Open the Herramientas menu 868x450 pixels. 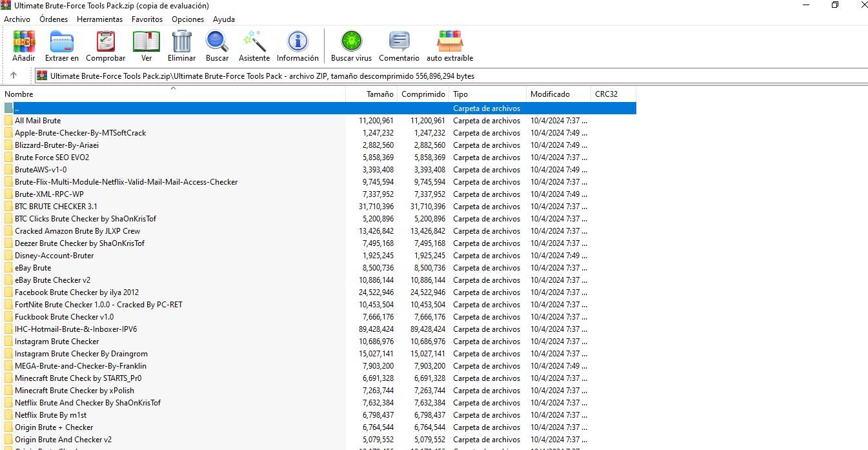pos(99,19)
